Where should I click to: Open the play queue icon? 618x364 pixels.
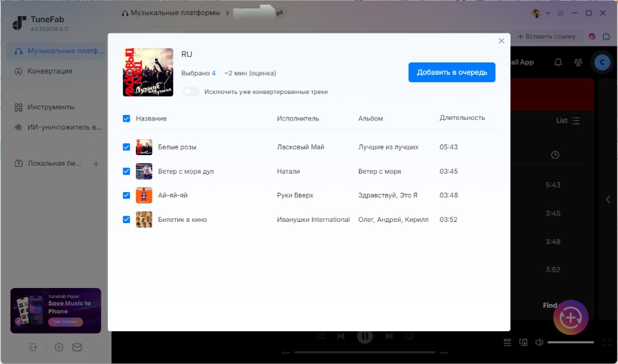click(x=507, y=342)
